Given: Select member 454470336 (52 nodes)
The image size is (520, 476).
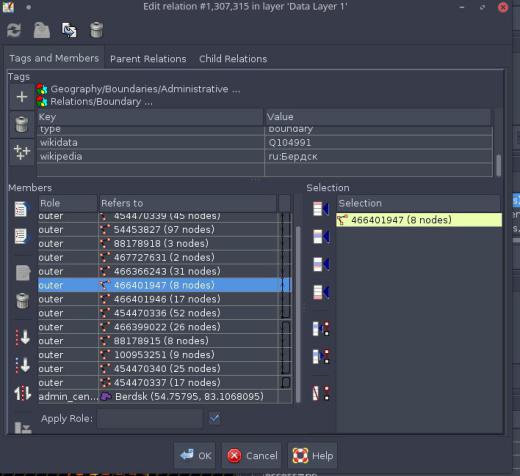Looking at the screenshot, I should [165, 313].
